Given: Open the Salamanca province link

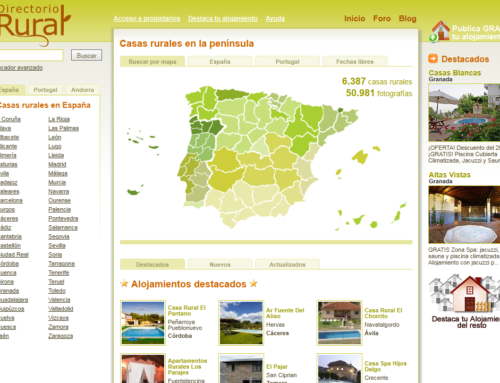Looking at the screenshot, I should point(63,227).
